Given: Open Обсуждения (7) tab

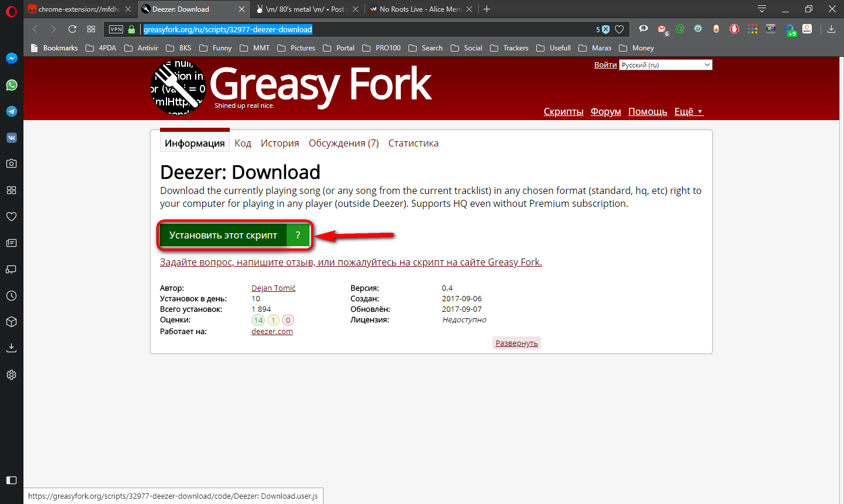Looking at the screenshot, I should point(344,143).
